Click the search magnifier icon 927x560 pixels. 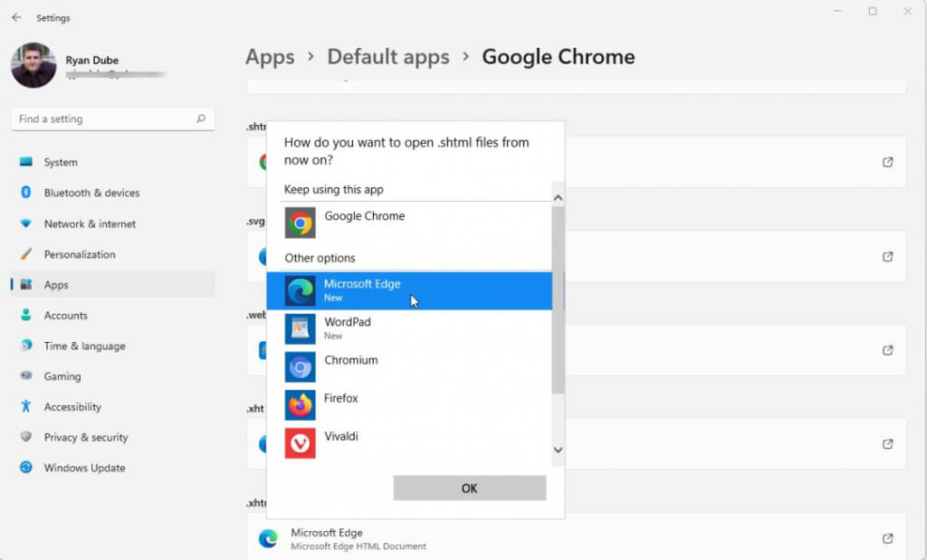(201, 119)
